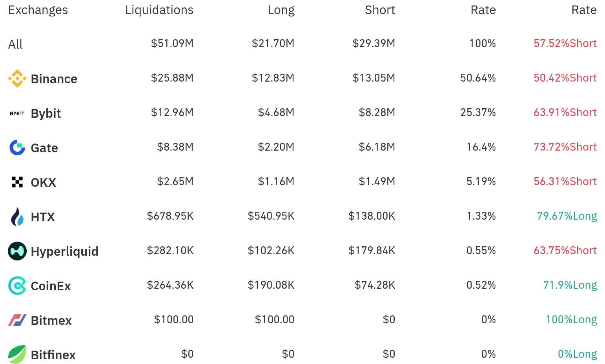Click the Bitfinex leaf logo icon
The height and width of the screenshot is (364, 605).
click(x=17, y=355)
